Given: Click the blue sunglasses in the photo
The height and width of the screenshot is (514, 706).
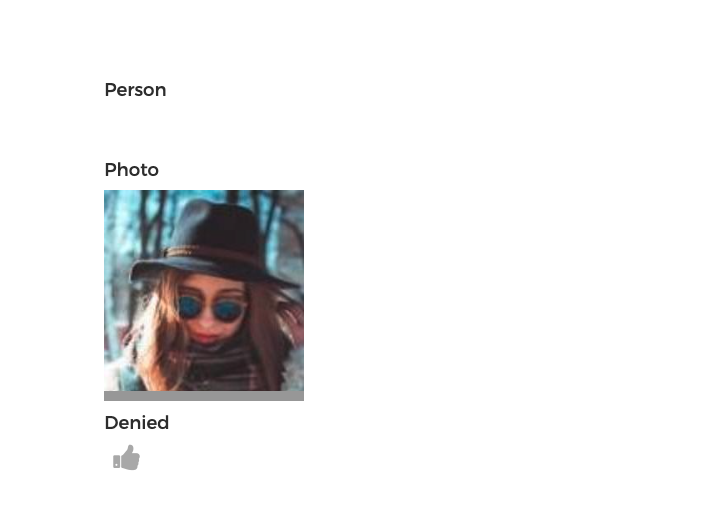Looking at the screenshot, I should point(212,308).
